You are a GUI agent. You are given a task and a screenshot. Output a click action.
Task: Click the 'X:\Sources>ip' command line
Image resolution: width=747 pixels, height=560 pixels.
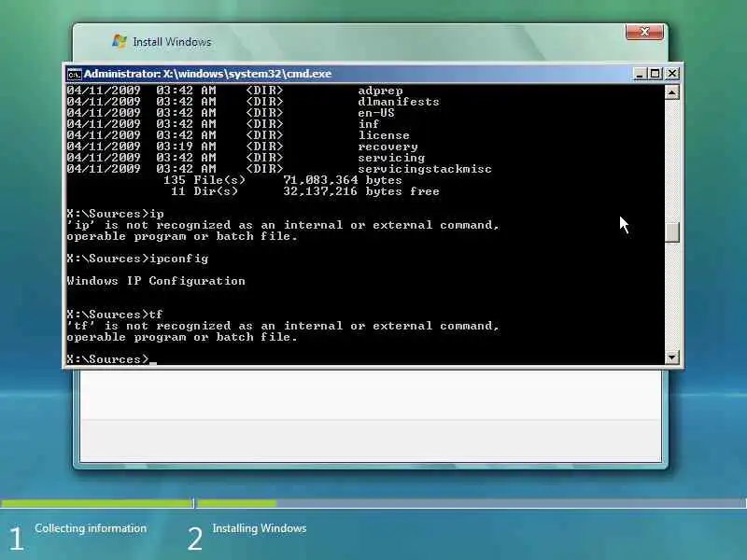[115, 214]
